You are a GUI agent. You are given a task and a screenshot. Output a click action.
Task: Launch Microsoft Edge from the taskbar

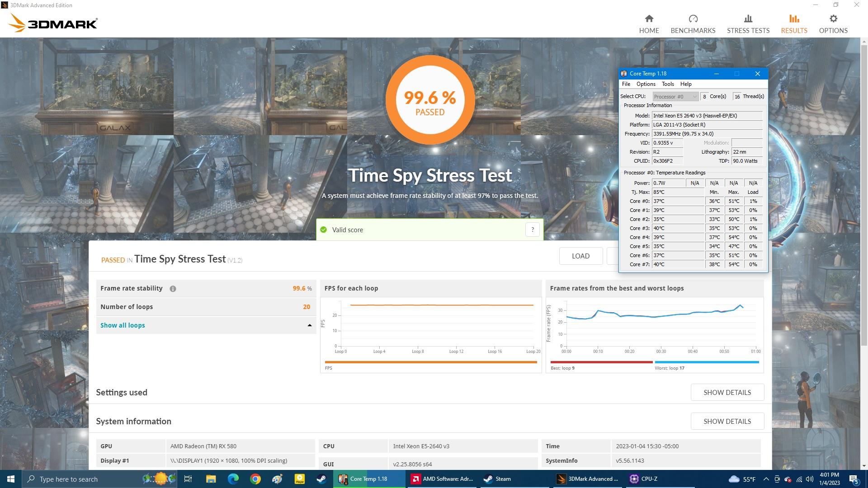[x=233, y=479]
